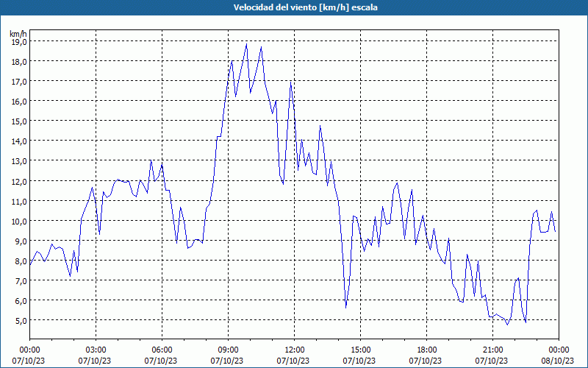The height and width of the screenshot is (368, 588).
Task: Click the '9,0' y-axis value
Action: 21,241
